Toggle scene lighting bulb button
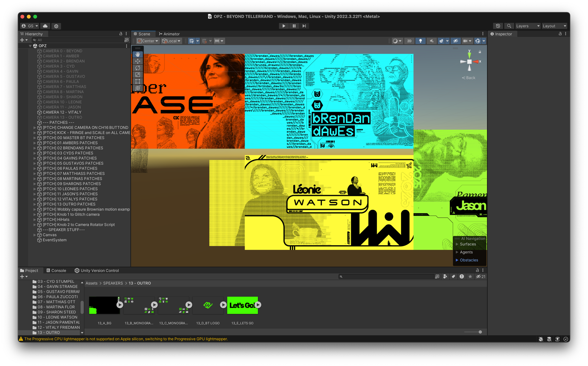The height and width of the screenshot is (366, 588). coord(420,41)
